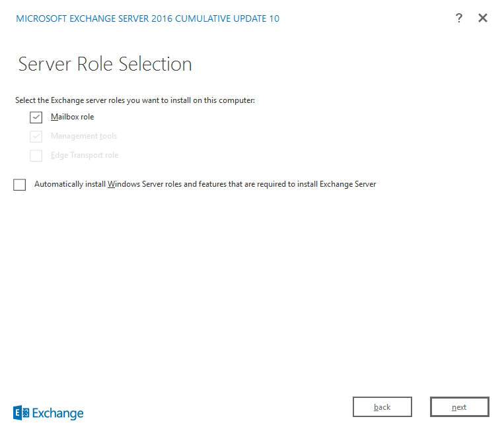Close the Exchange setup wizard
This screenshot has width=504, height=423.
point(482,18)
